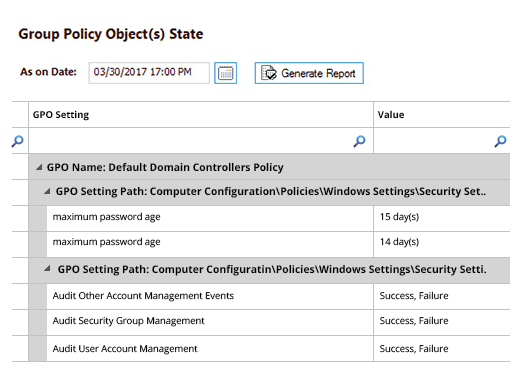The image size is (520, 382).
Task: Click the Generate Report button
Action: (x=309, y=73)
